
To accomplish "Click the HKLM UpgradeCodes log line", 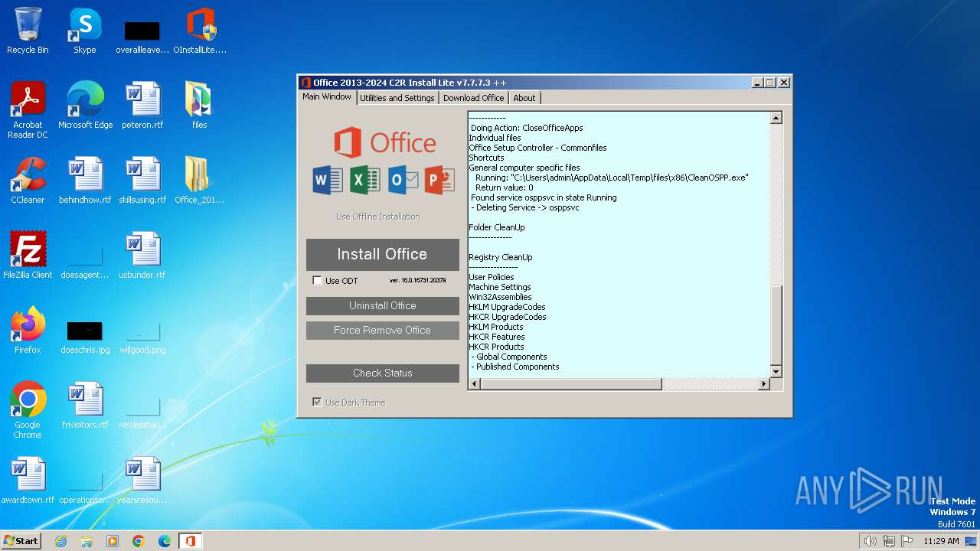I will click(x=508, y=307).
